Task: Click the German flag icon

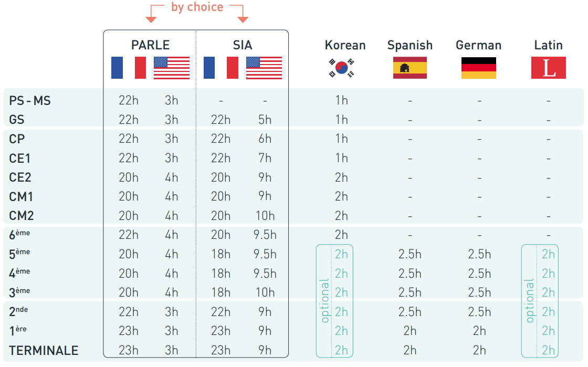Action: pyautogui.click(x=479, y=68)
